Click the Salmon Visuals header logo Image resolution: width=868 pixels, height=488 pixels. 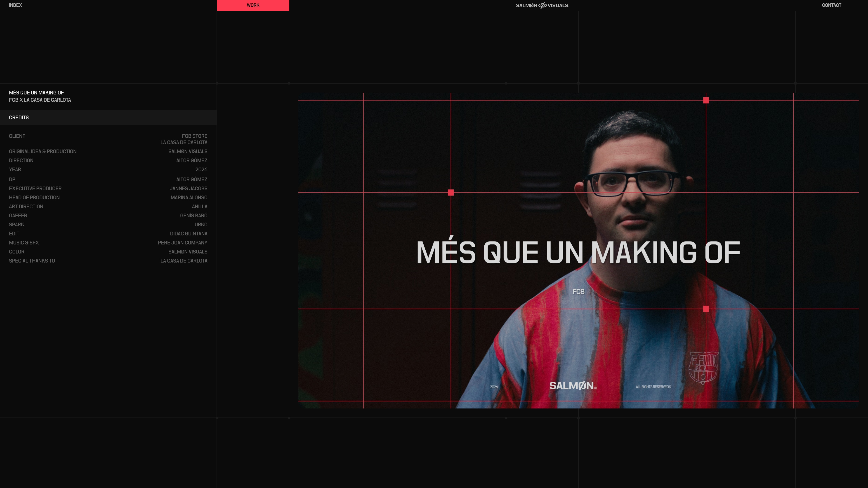pyautogui.click(x=542, y=5)
